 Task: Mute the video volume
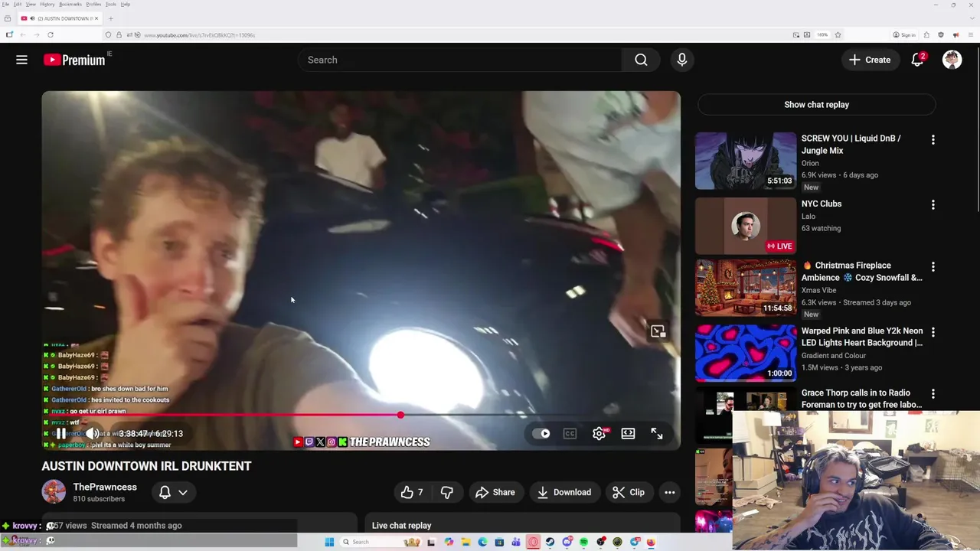(93, 433)
